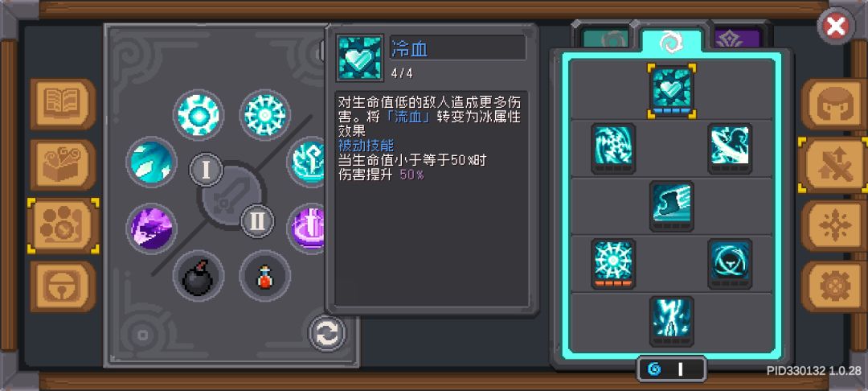The image size is (868, 391).
Task: Click the black bomb item slot
Action: click(199, 276)
